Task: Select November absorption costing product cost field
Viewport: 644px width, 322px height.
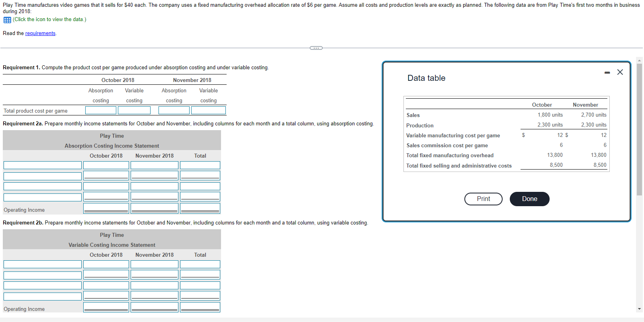Action: pos(174,110)
